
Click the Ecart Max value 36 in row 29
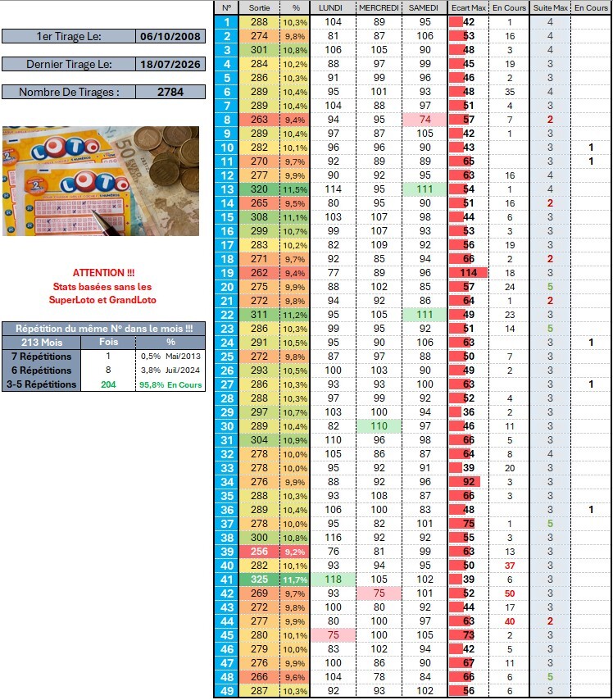[x=468, y=412]
